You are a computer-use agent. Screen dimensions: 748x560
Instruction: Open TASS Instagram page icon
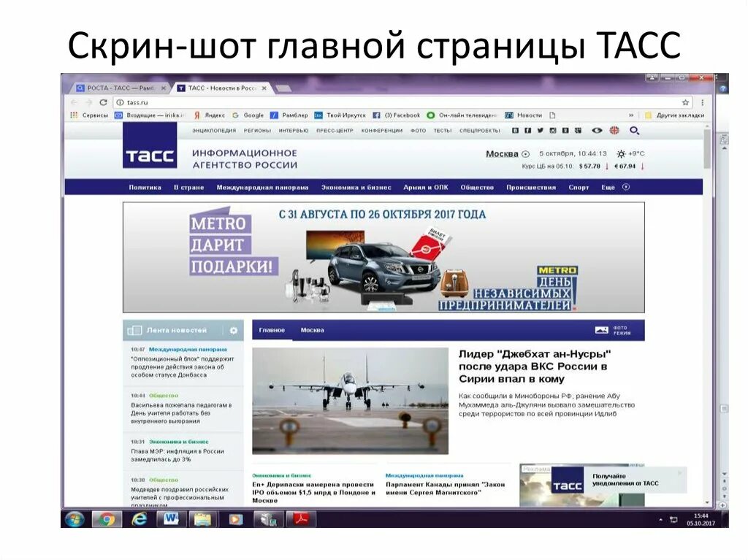(553, 130)
